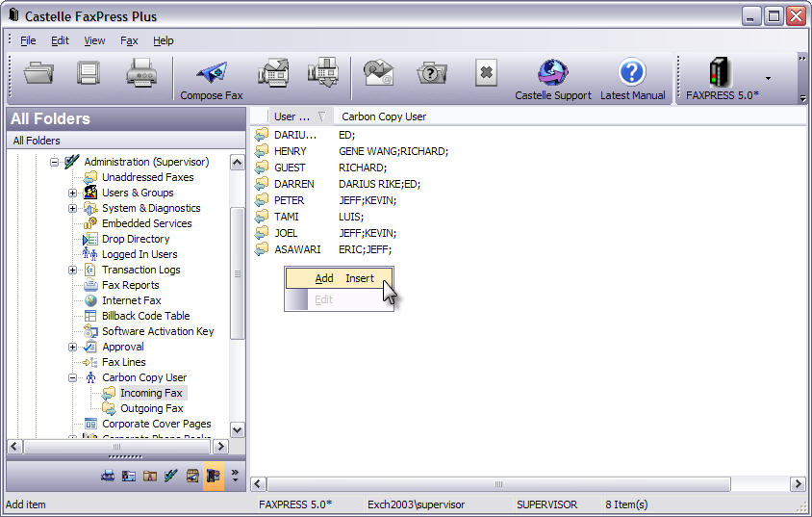Click the delete X toolbar icon
Image resolution: width=812 pixels, height=517 pixels.
pyautogui.click(x=486, y=72)
